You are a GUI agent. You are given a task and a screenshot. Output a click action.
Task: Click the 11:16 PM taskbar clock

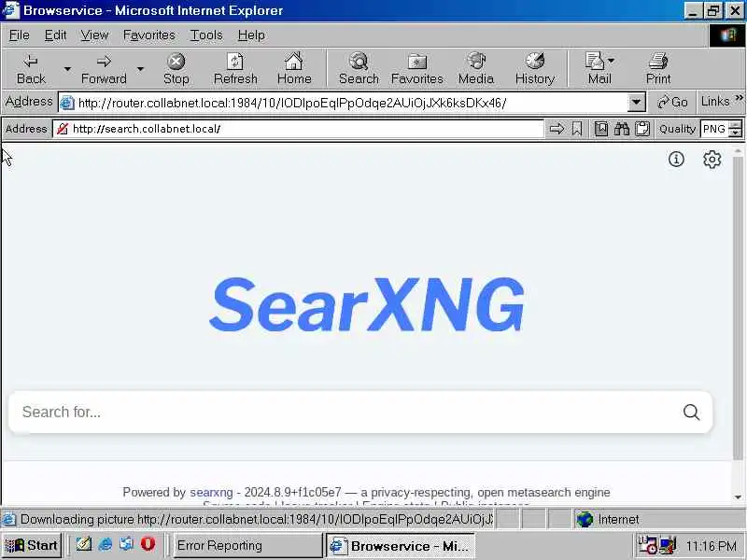click(712, 546)
